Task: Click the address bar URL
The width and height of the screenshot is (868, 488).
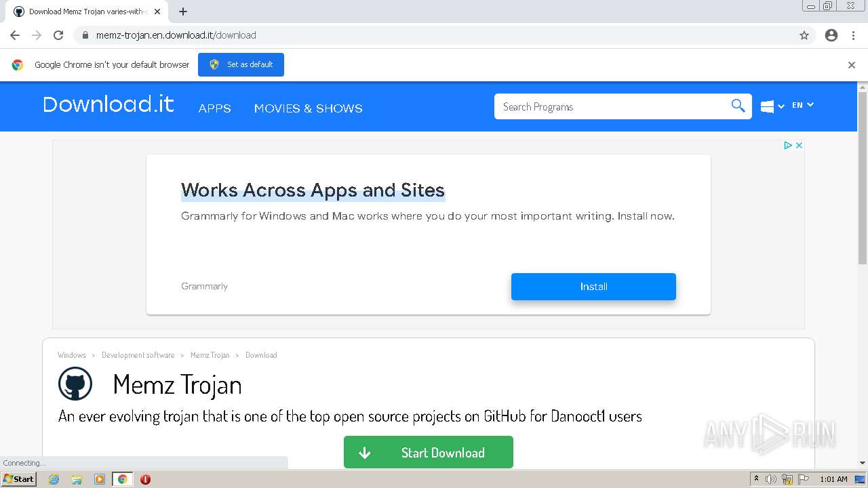Action: (x=176, y=35)
